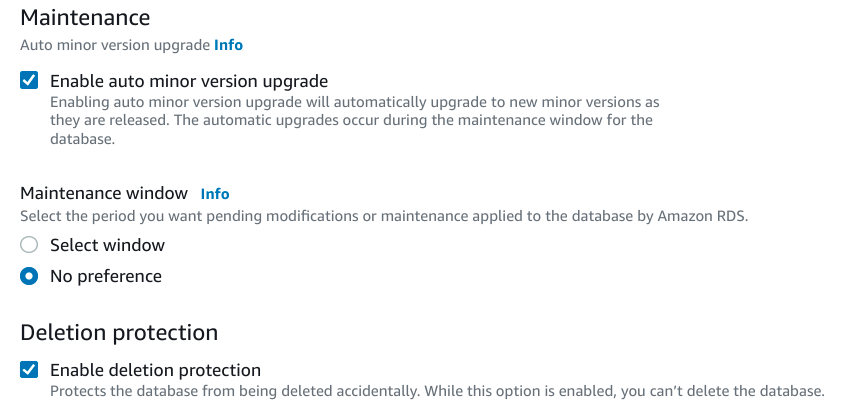Select the No preference radio button

pyautogui.click(x=30, y=276)
